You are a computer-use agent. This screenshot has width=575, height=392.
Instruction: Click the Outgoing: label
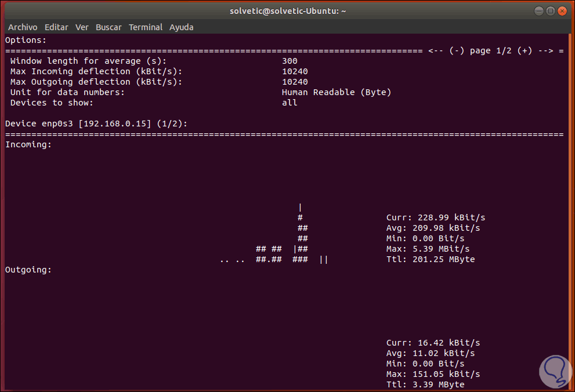coord(28,270)
